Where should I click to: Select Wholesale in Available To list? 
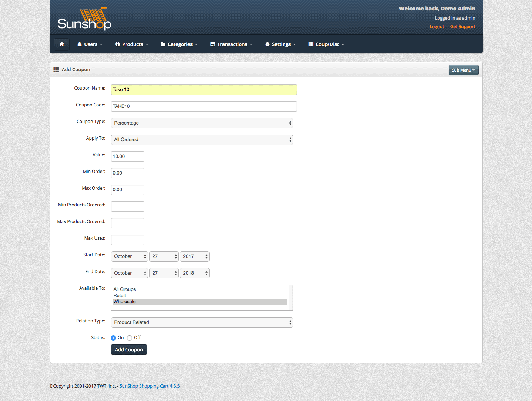(200, 302)
